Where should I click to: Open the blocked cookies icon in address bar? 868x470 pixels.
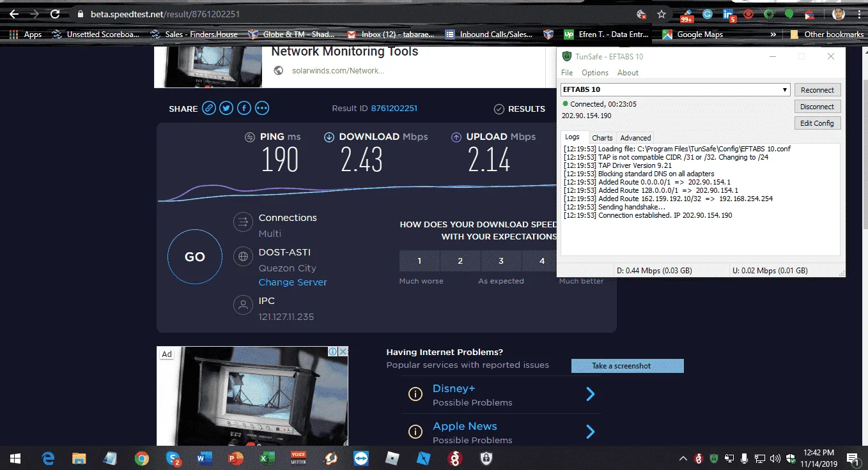pos(642,13)
